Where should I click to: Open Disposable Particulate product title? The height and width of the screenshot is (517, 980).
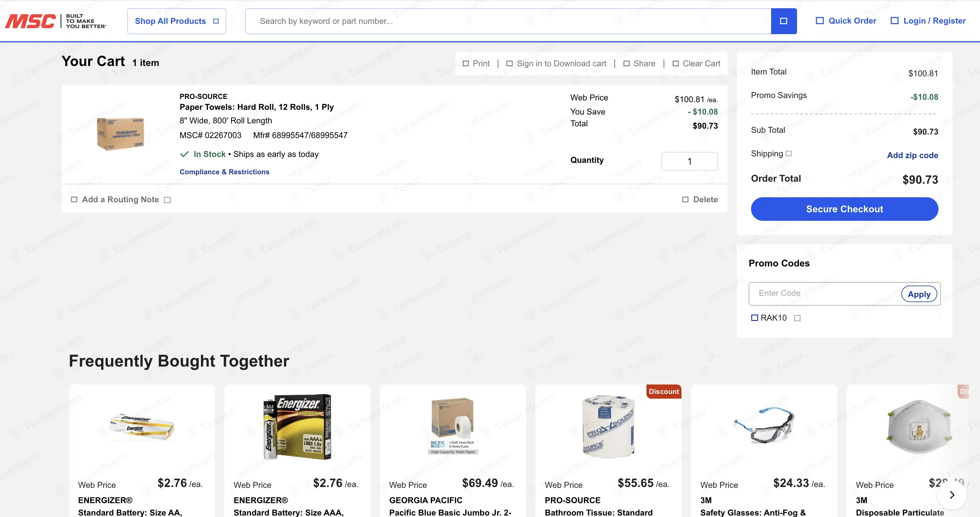[x=900, y=513]
